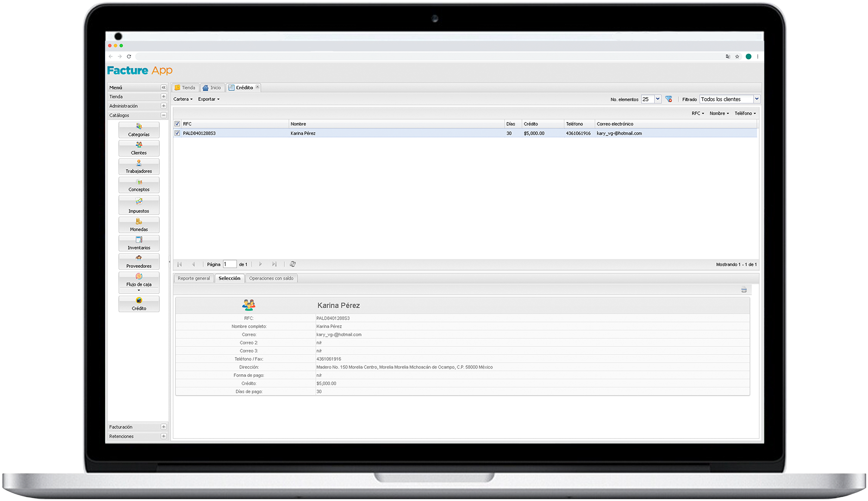Image resolution: width=868 pixels, height=501 pixels.
Task: Click the clear filter funnel icon
Action: (668, 99)
